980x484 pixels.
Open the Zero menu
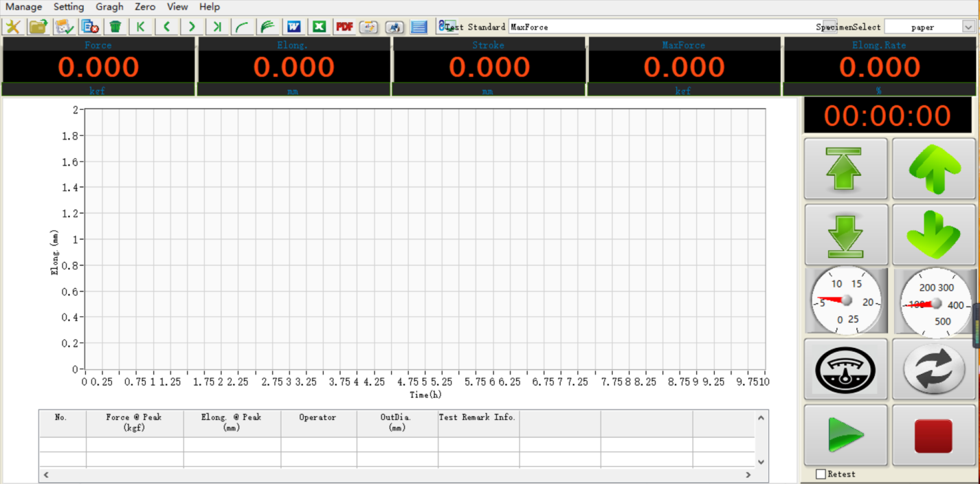pos(145,7)
